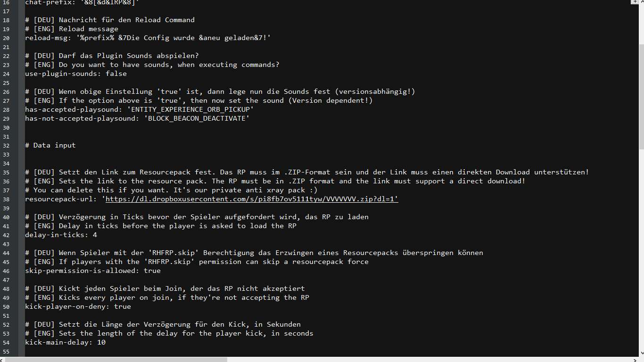Place cursor on the kick-main-delay value 10
This screenshot has height=362, width=644.
(x=101, y=342)
